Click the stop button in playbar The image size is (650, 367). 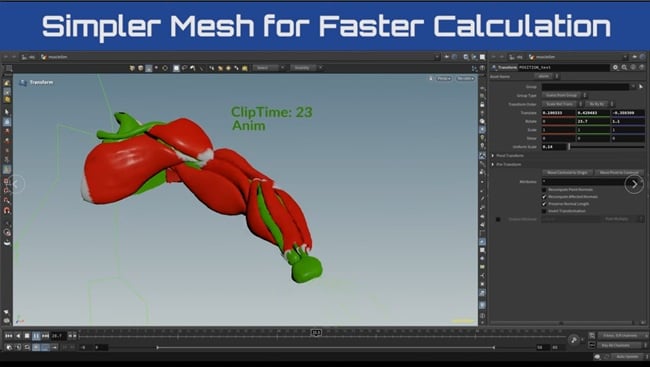(x=27, y=335)
